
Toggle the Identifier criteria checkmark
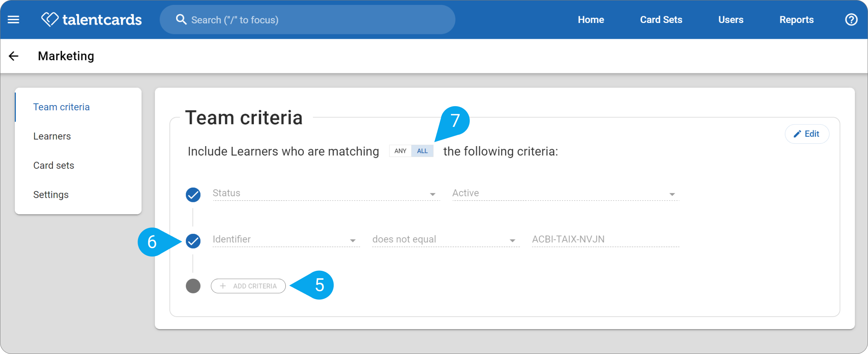[x=193, y=241]
